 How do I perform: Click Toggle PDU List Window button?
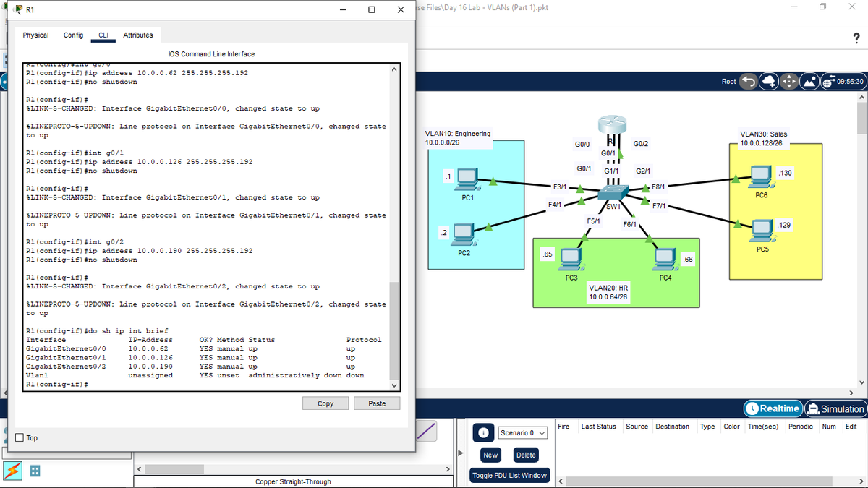coord(509,475)
